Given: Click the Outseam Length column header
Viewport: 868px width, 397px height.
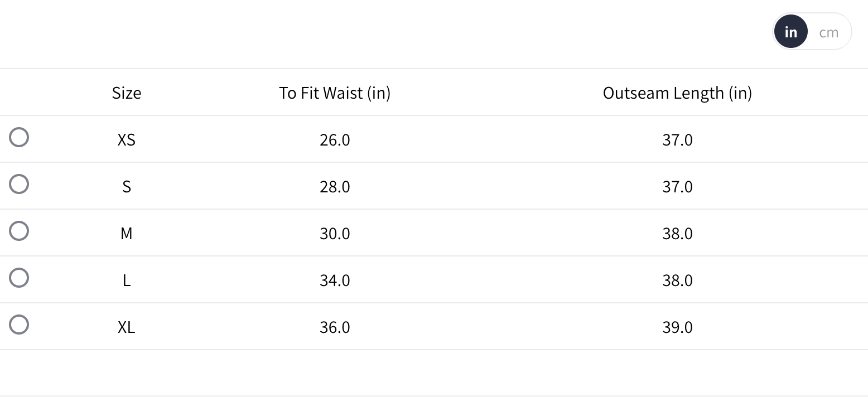Looking at the screenshot, I should [677, 93].
